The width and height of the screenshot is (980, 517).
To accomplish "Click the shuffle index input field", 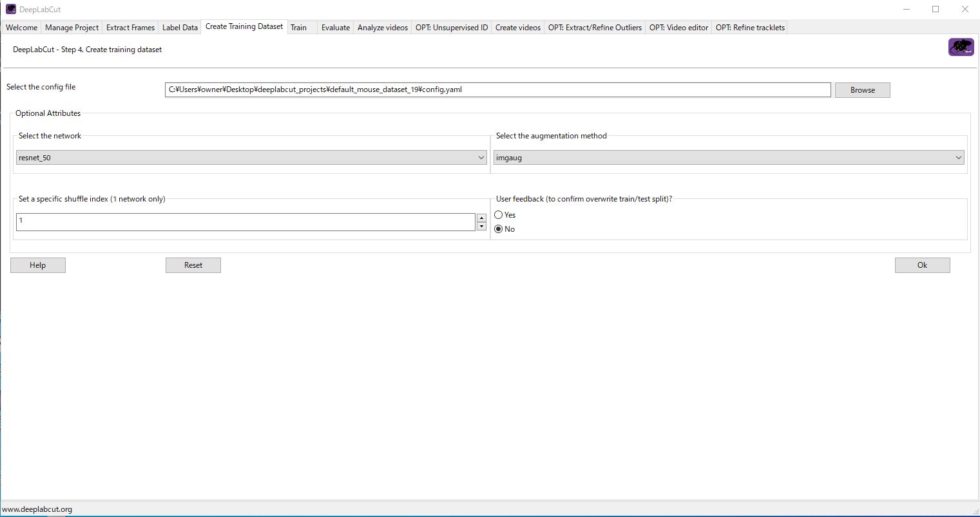I will [246, 222].
